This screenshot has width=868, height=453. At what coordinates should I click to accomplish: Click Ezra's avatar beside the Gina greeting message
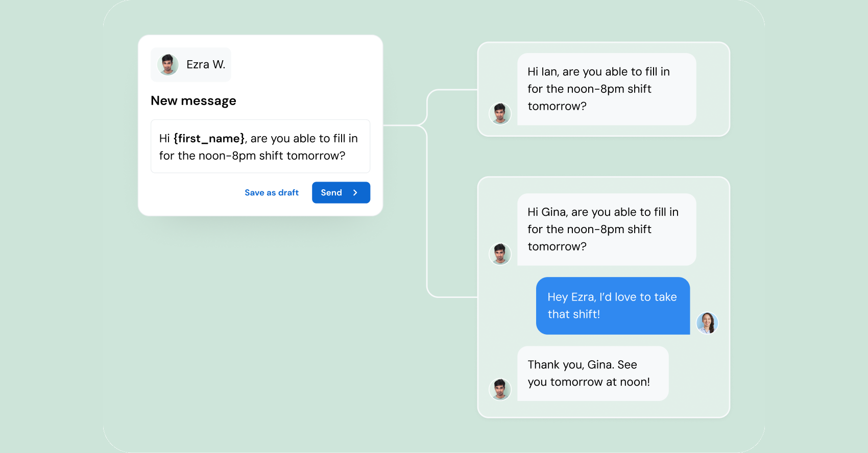pos(500,254)
